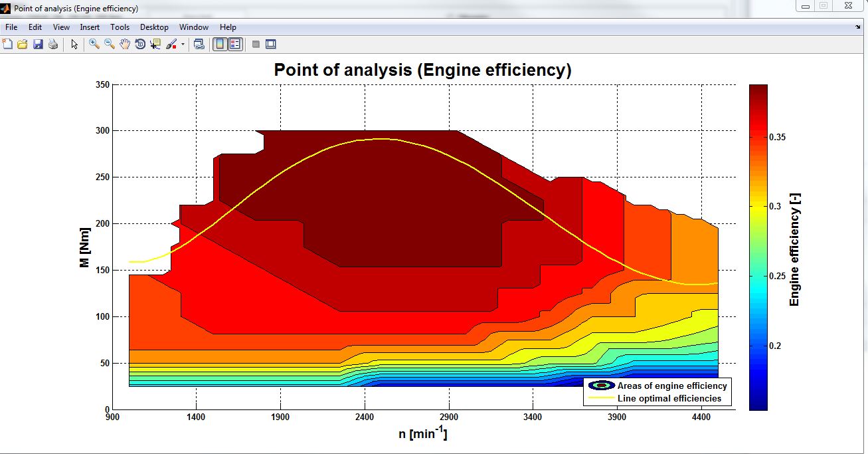The height and width of the screenshot is (454, 868).
Task: Toggle the Insert Colorbar button off
Action: 220,45
